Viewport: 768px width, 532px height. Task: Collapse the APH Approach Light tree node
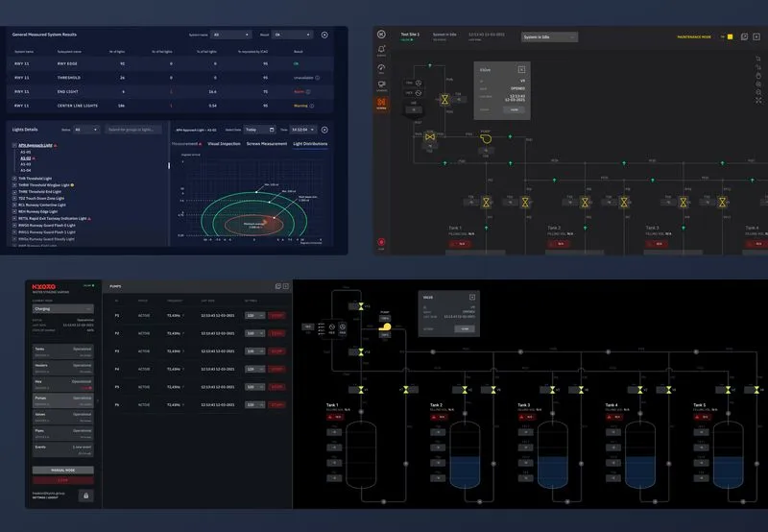click(x=14, y=146)
